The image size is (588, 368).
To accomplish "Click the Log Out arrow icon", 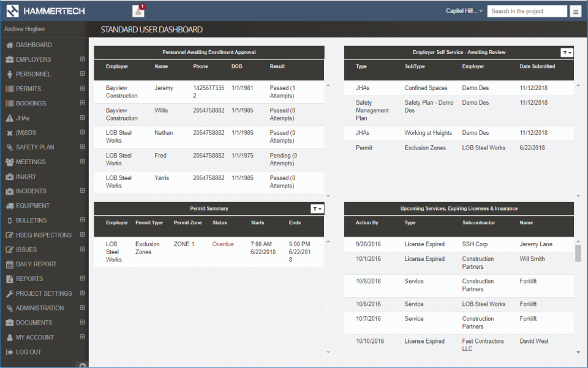I will (10, 352).
